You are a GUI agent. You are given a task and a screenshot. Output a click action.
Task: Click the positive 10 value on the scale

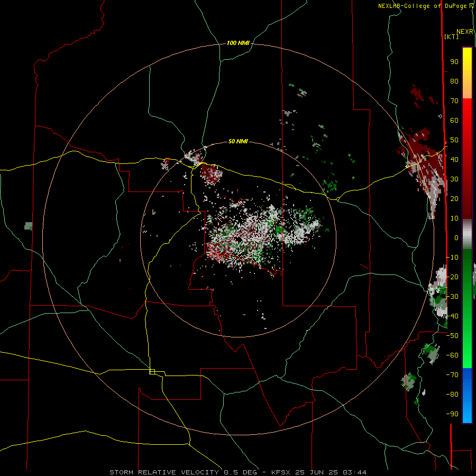pyautogui.click(x=454, y=218)
